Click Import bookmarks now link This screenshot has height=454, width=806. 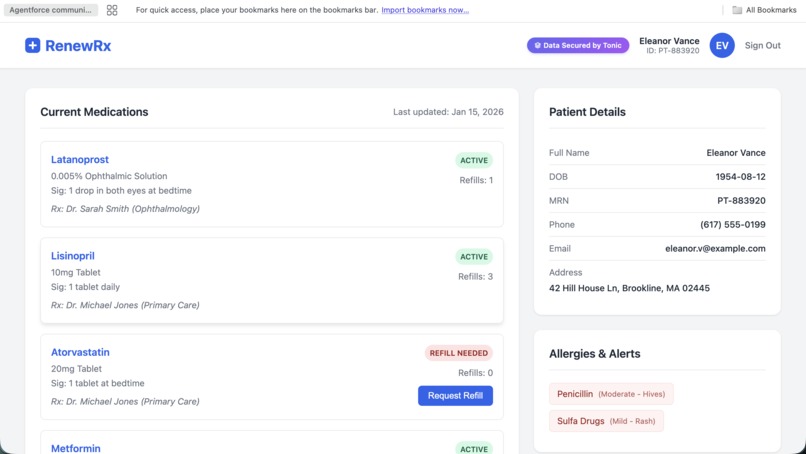[425, 10]
